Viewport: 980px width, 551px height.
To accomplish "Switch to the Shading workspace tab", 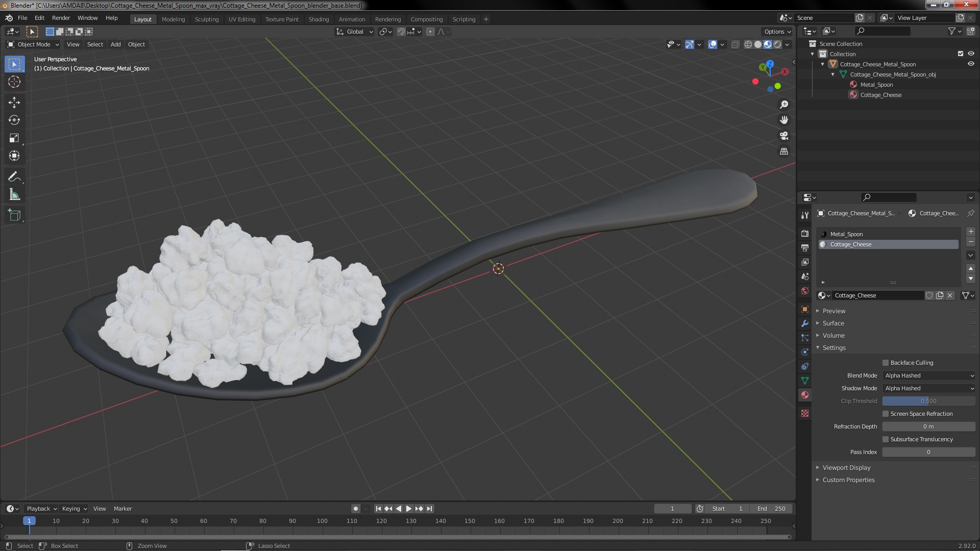I will (x=318, y=19).
